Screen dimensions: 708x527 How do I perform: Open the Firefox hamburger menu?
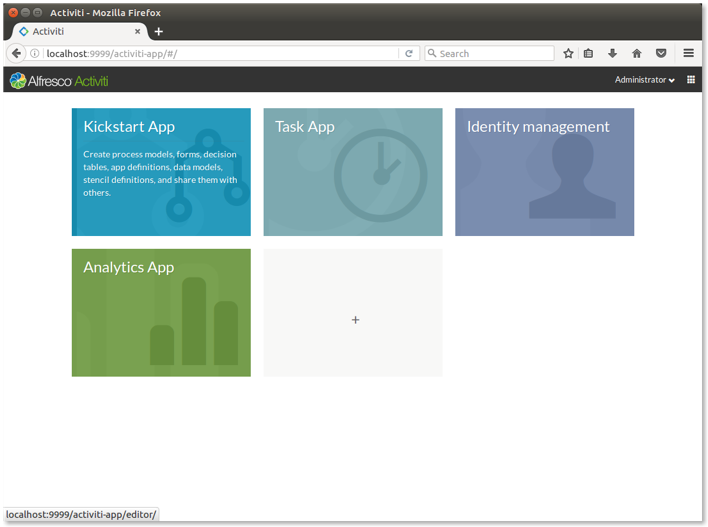pyautogui.click(x=689, y=53)
